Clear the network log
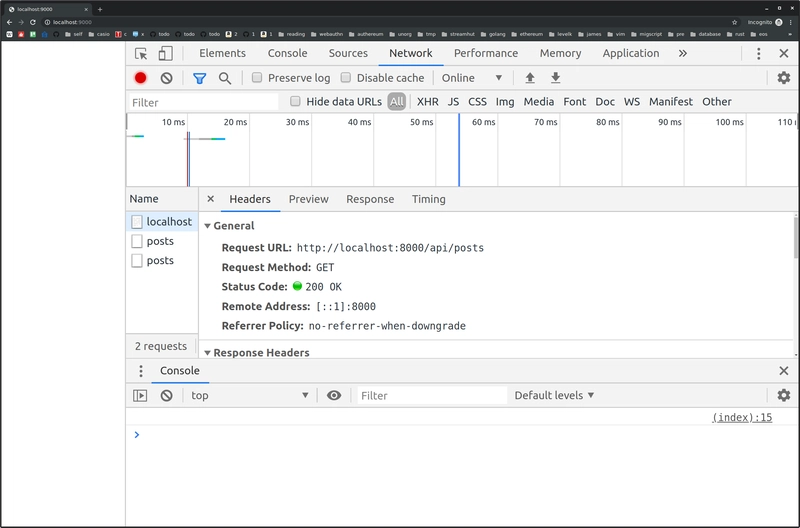Image resolution: width=800 pixels, height=528 pixels. tap(166, 78)
